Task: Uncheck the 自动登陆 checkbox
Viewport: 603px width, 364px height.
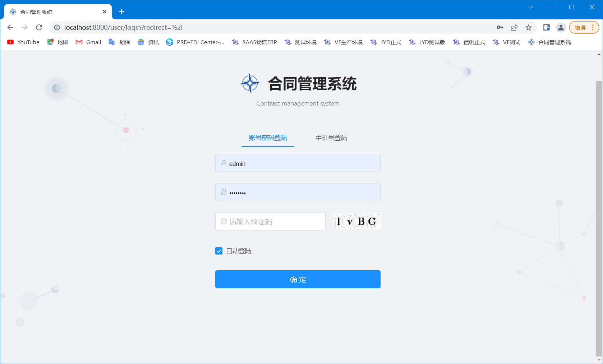Action: tap(219, 251)
